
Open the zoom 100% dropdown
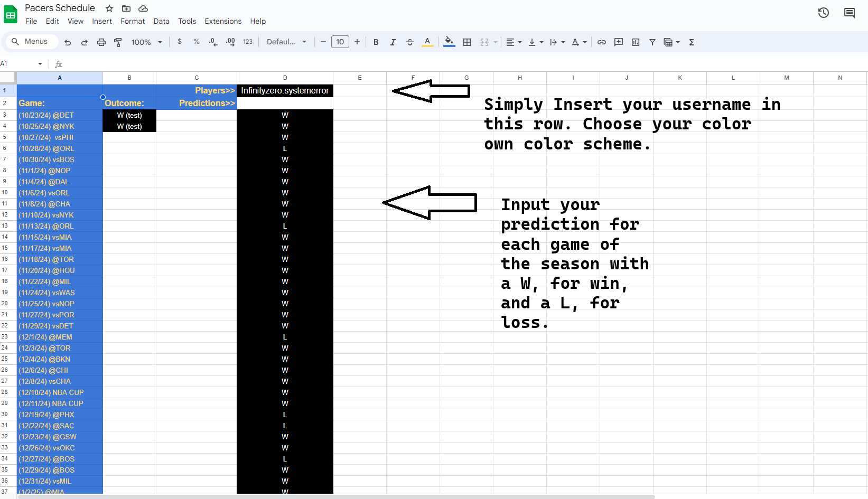pos(146,42)
